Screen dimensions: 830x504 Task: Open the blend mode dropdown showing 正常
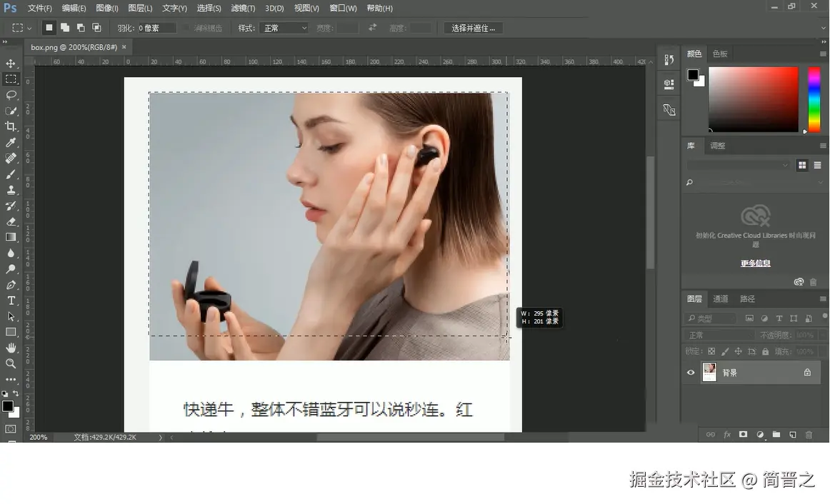[x=718, y=333]
